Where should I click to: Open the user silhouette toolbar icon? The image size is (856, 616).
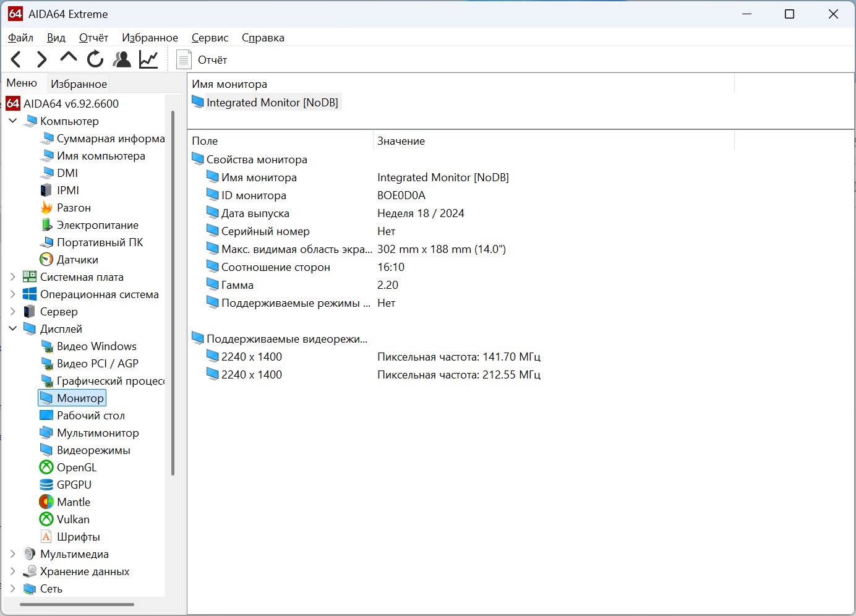coord(122,59)
